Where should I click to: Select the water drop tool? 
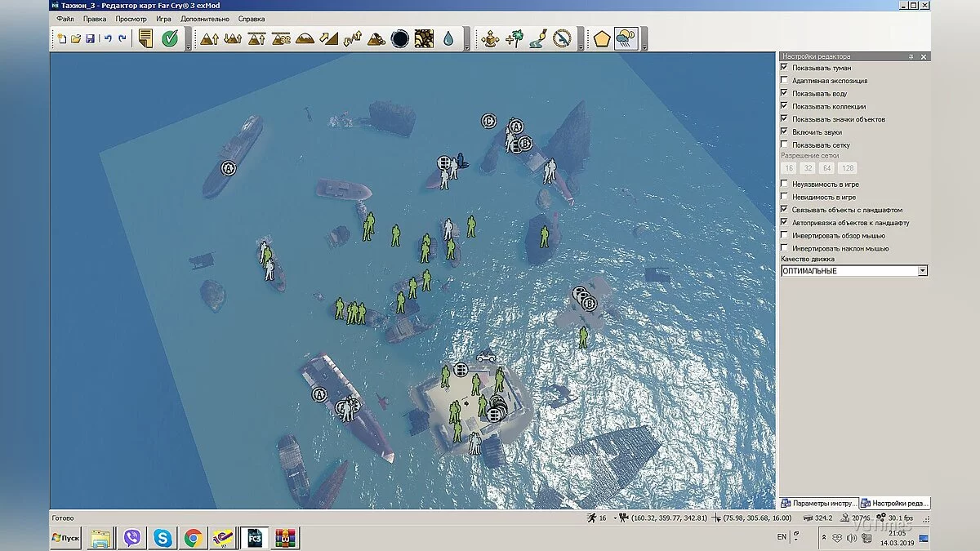(448, 38)
